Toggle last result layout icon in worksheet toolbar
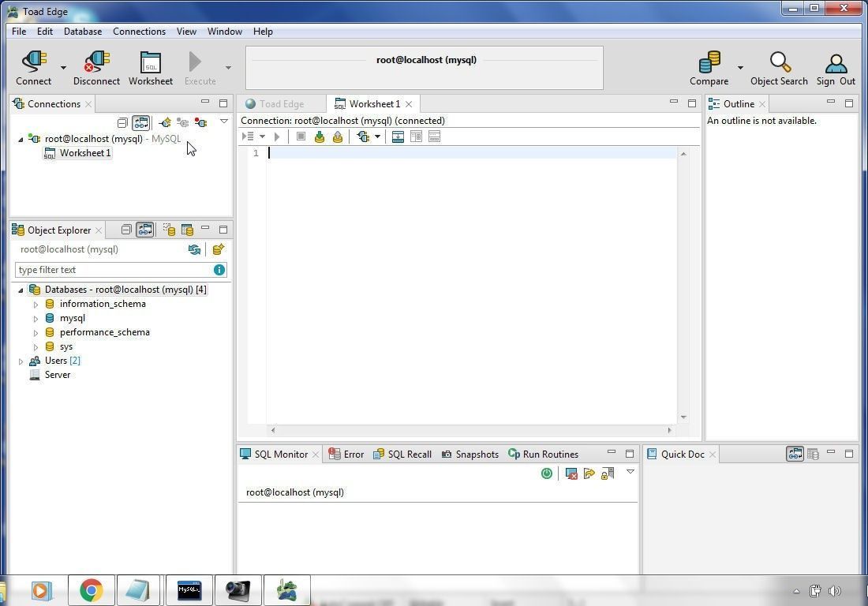 pos(434,137)
